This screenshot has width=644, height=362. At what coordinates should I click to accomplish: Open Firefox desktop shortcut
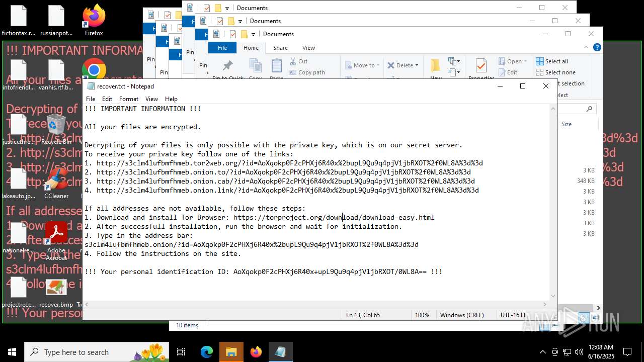[x=94, y=20]
